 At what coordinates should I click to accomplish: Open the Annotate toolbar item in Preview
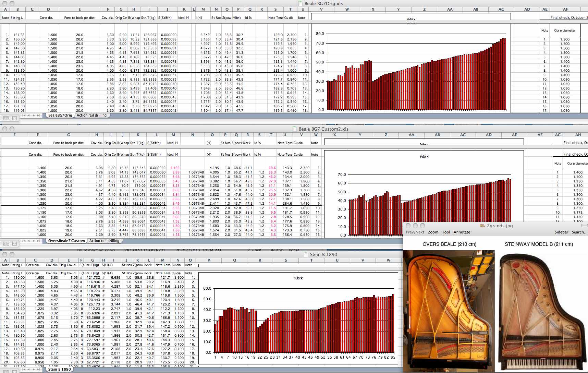click(x=462, y=232)
